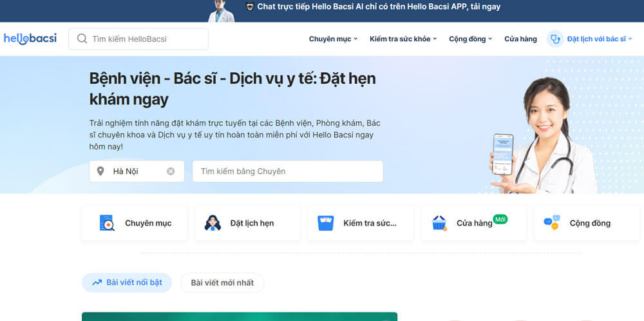Screen dimensions: 644x321
Task: Click the Bệnh viện - Bác sĩ heading
Action: coord(232,89)
